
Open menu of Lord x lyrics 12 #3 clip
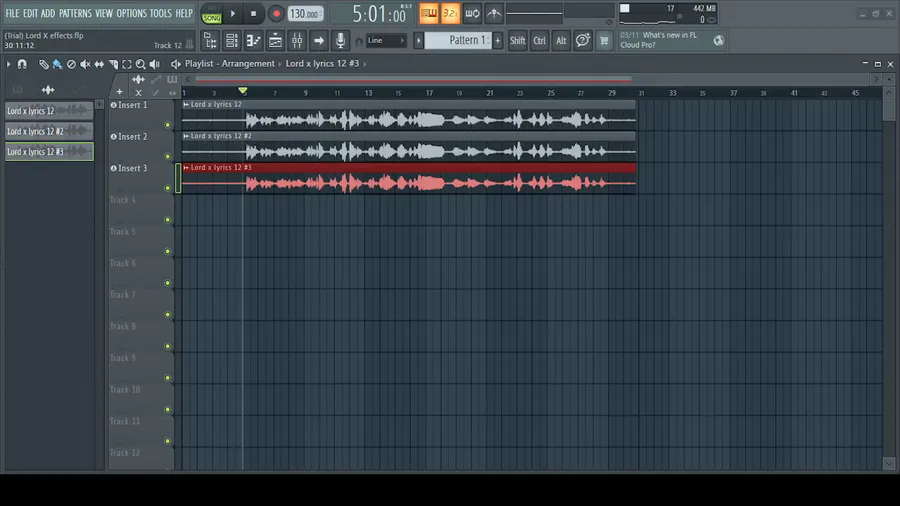click(x=186, y=168)
